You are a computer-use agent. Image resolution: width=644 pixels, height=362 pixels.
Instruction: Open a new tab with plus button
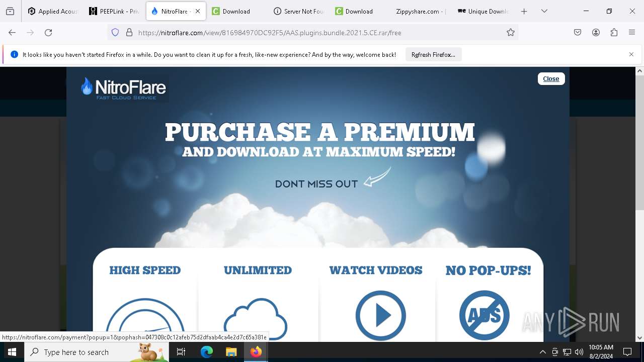click(524, 11)
